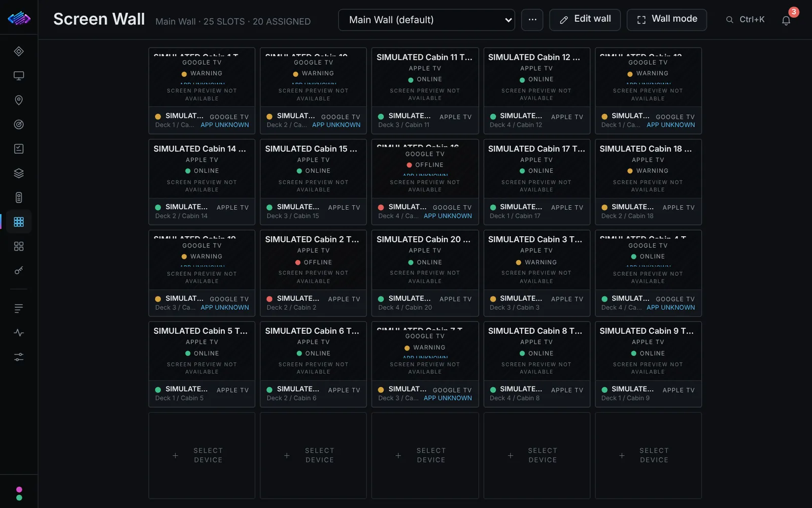
Task: Open the checklist icon in the sidebar
Action: tap(19, 149)
